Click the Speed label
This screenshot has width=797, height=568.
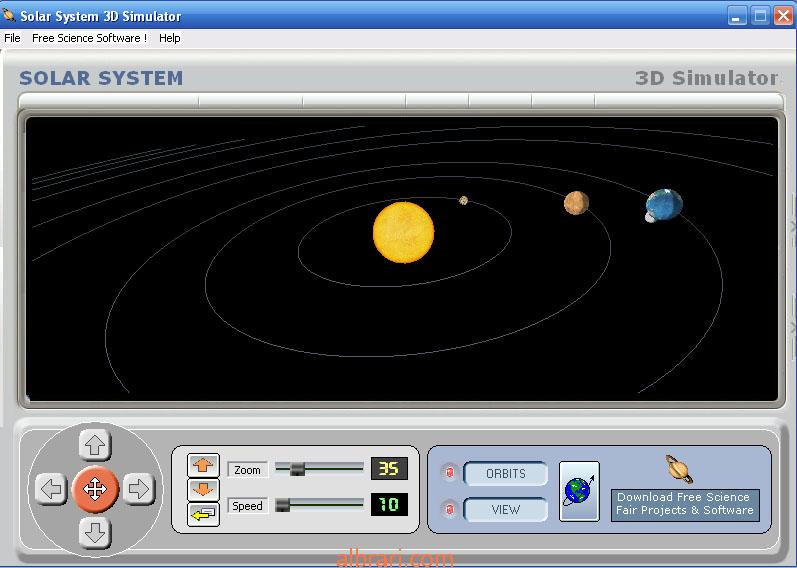point(248,506)
